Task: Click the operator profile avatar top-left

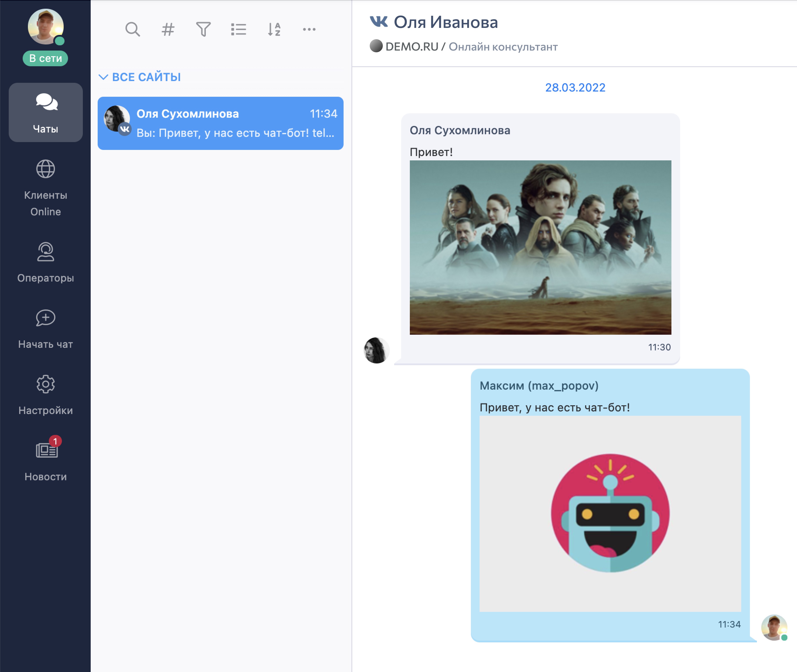Action: (x=45, y=26)
